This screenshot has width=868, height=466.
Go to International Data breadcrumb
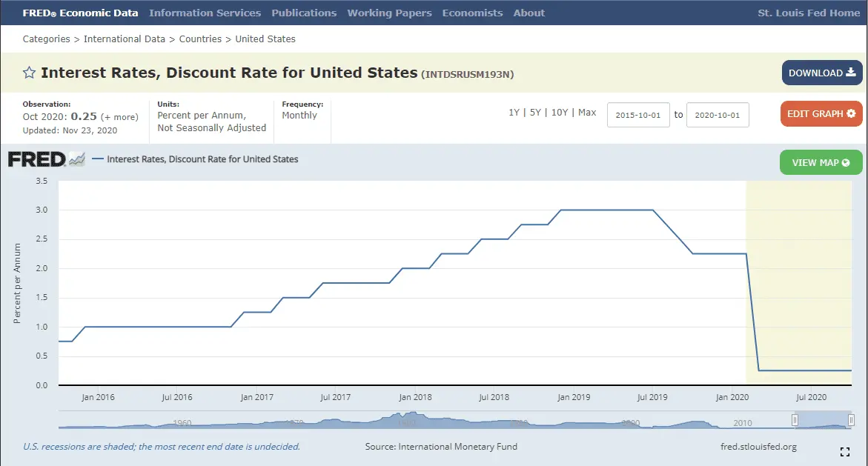point(125,39)
